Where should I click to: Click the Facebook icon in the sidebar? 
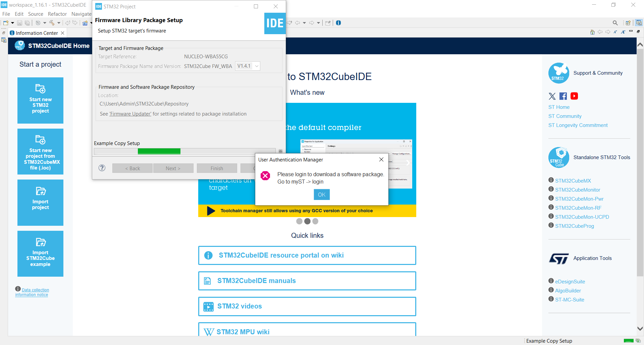(563, 96)
